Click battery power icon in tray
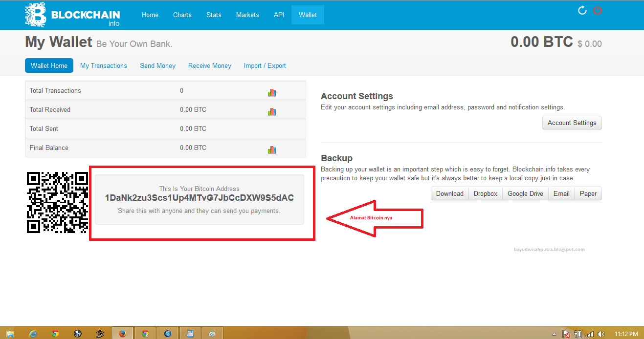The width and height of the screenshot is (644, 339). [578, 334]
